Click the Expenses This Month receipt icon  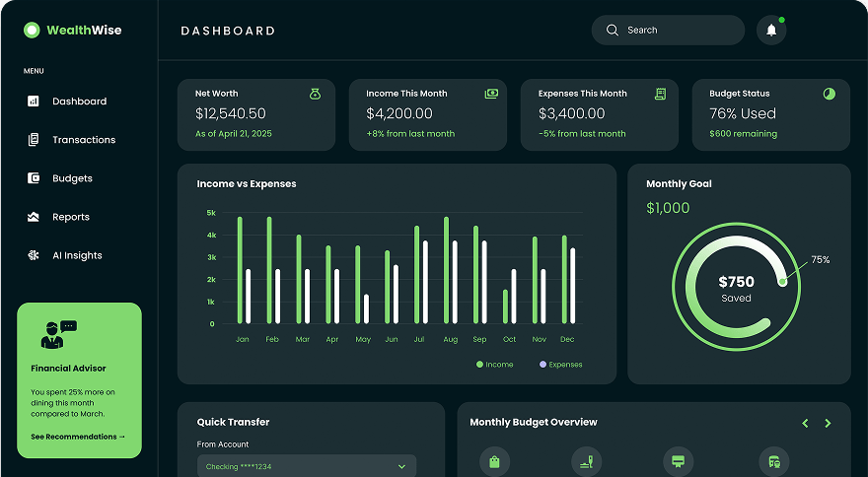pos(661,94)
